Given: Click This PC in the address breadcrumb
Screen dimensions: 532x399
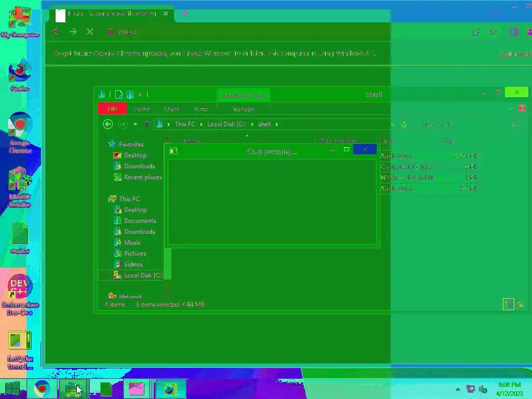Looking at the screenshot, I should click(185, 124).
